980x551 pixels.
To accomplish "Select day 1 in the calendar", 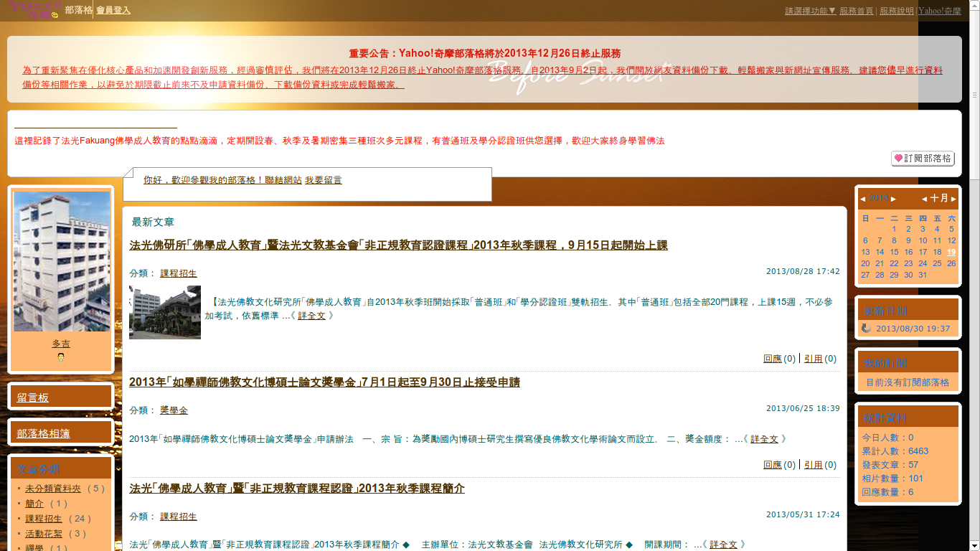I will pyautogui.click(x=894, y=229).
